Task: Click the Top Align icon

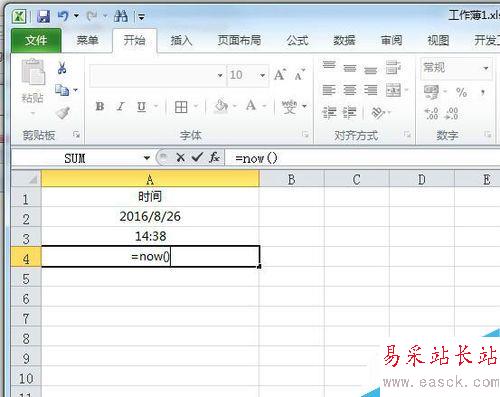Action: [x=329, y=66]
